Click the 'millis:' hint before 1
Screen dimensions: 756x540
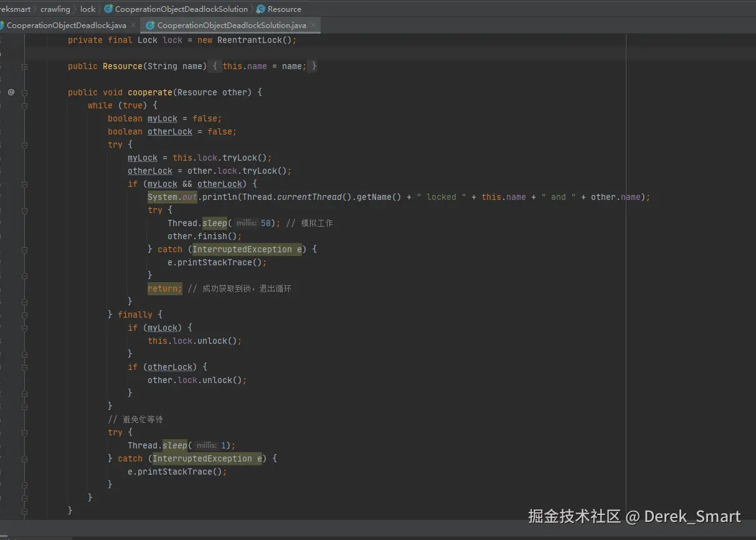[x=207, y=445]
